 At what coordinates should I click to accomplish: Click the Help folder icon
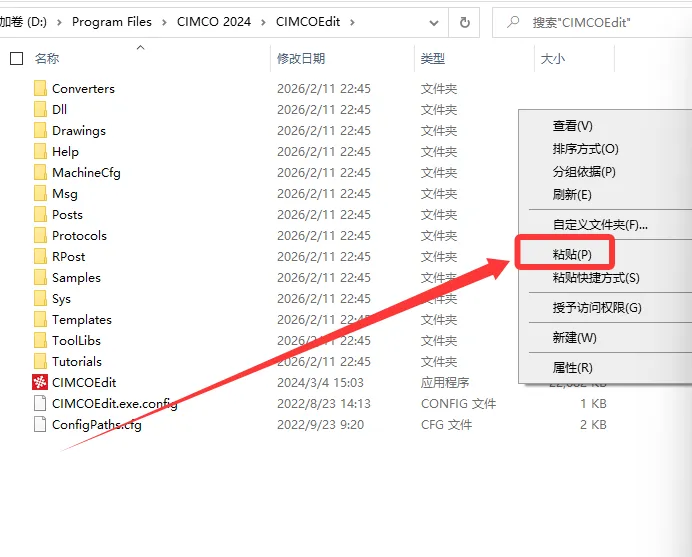(40, 151)
